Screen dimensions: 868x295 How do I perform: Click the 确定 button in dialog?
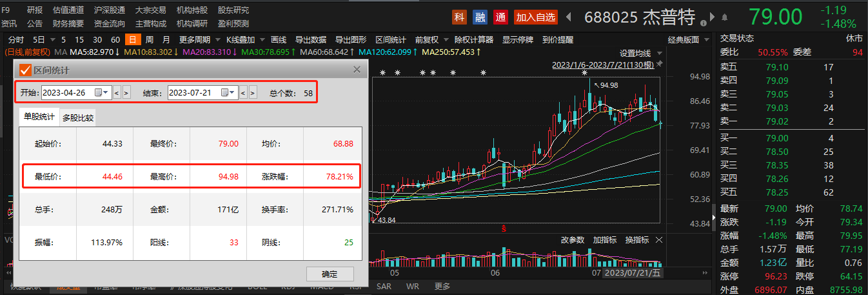tap(330, 273)
